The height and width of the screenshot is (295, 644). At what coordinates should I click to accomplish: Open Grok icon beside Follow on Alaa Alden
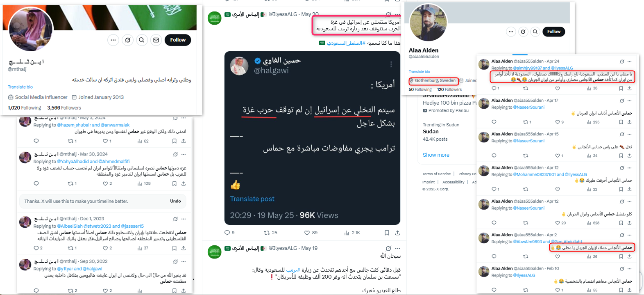click(523, 32)
